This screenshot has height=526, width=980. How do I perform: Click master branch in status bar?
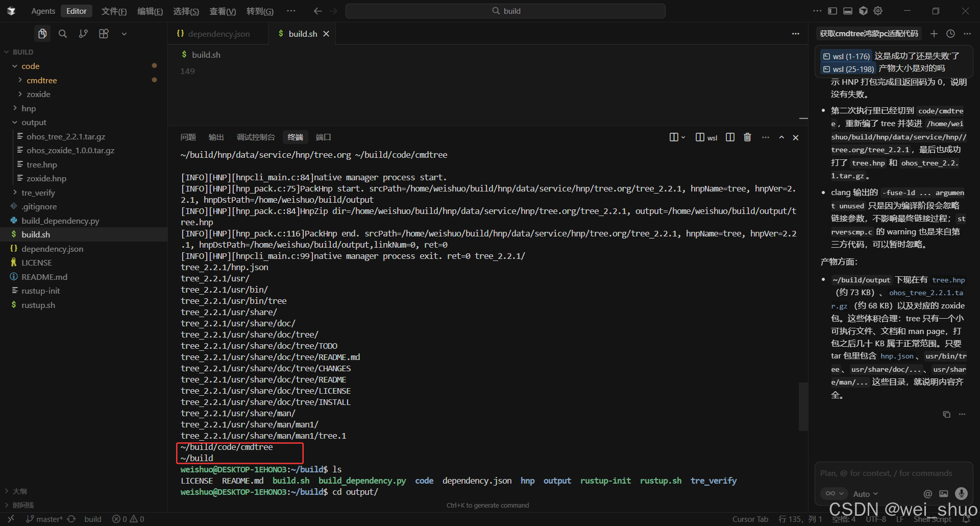pos(45,519)
